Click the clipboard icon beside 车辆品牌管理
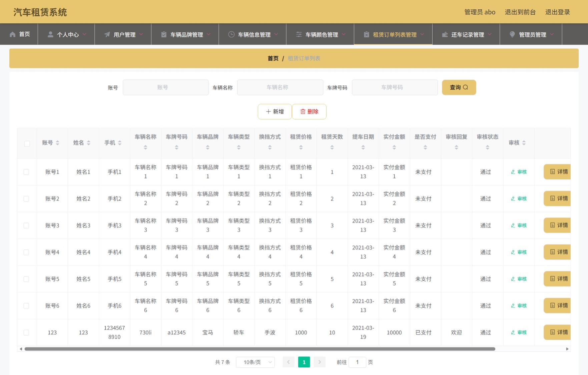Screen dimensions: 588x375 point(164,34)
